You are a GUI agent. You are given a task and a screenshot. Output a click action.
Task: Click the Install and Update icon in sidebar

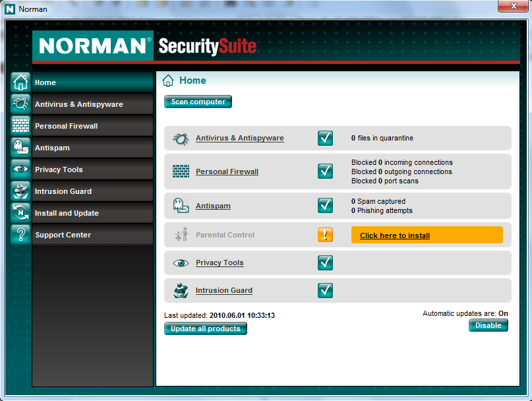(20, 213)
